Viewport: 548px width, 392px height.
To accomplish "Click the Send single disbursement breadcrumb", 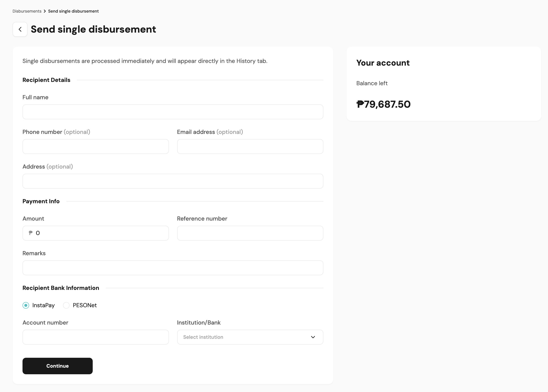I will (x=73, y=11).
